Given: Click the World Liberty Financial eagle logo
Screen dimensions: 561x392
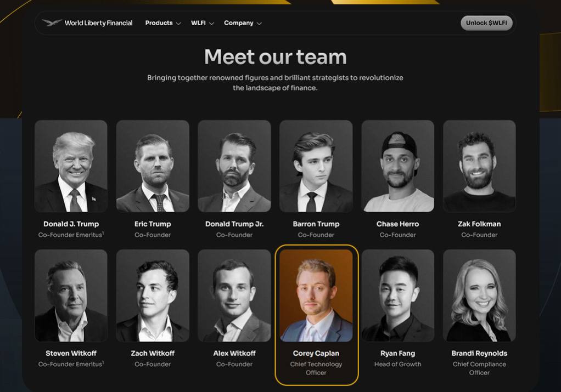Looking at the screenshot, I should point(52,23).
